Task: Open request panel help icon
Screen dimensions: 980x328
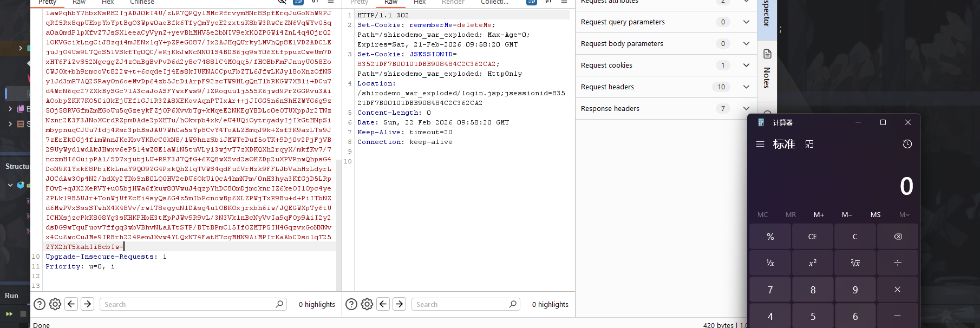Action: [x=40, y=304]
